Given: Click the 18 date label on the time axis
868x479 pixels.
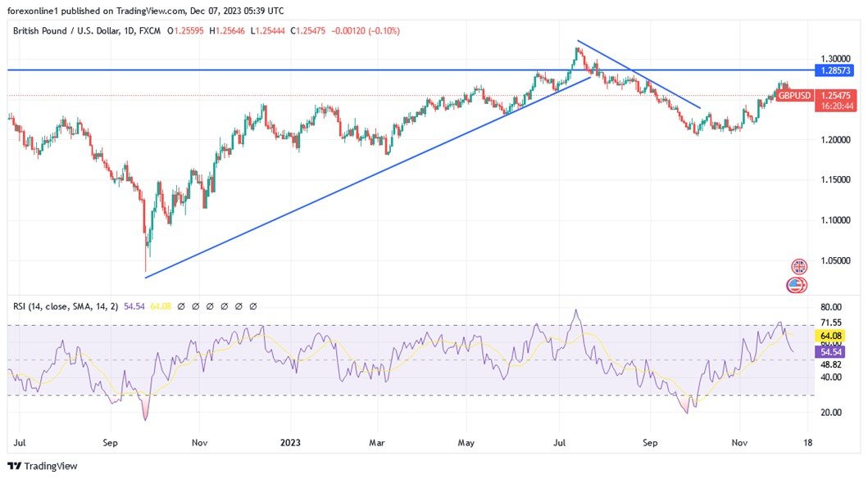Looking at the screenshot, I should coord(807,442).
